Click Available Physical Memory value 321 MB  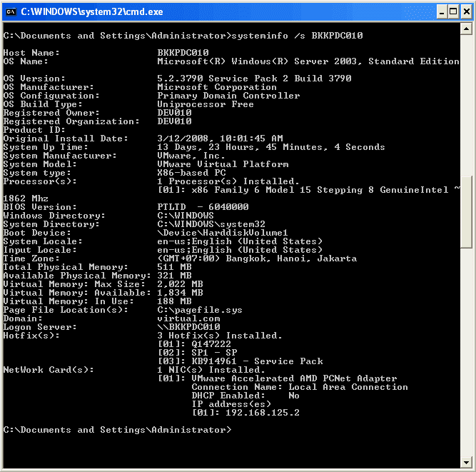(x=174, y=276)
